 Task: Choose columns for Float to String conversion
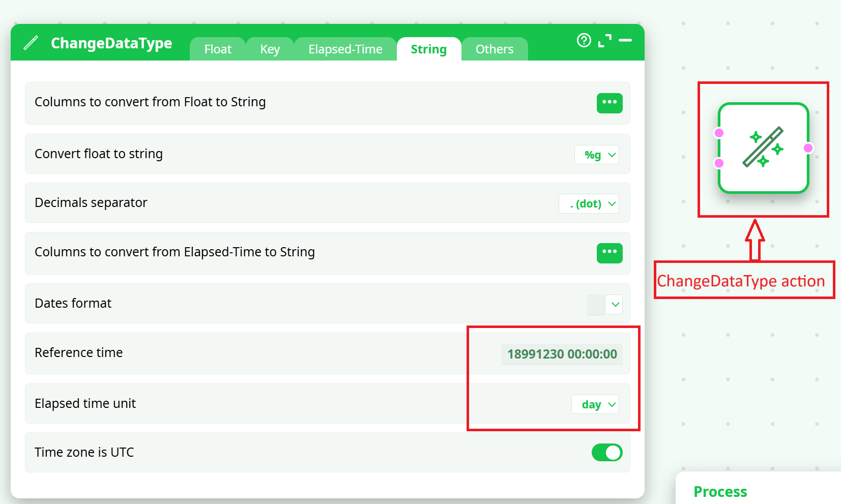(x=609, y=103)
